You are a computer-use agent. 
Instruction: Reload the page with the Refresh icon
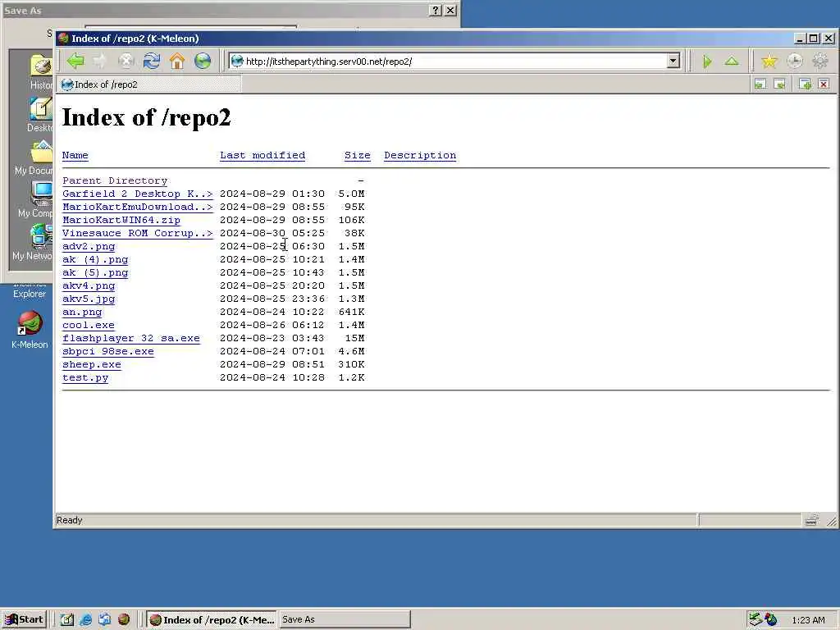click(152, 61)
